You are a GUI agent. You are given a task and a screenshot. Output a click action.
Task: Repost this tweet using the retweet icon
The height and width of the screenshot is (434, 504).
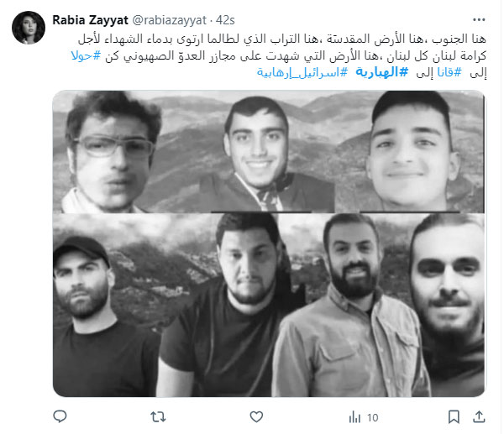158,417
